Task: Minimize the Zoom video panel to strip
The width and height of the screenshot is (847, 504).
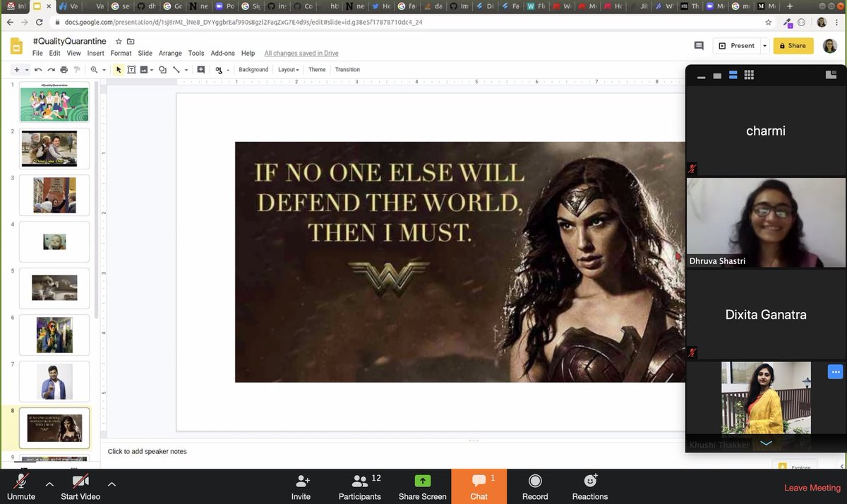Action: pos(701,76)
